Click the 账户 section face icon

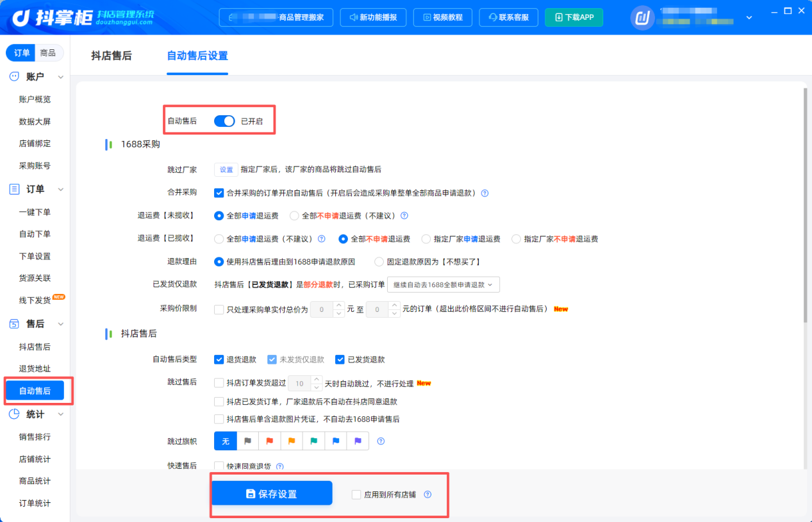pyautogui.click(x=14, y=77)
